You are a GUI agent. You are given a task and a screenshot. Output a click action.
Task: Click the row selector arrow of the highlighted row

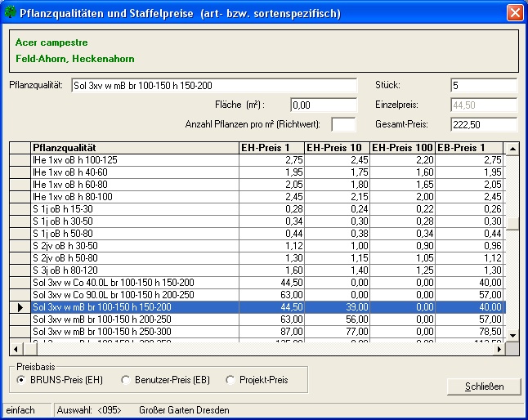click(20, 307)
